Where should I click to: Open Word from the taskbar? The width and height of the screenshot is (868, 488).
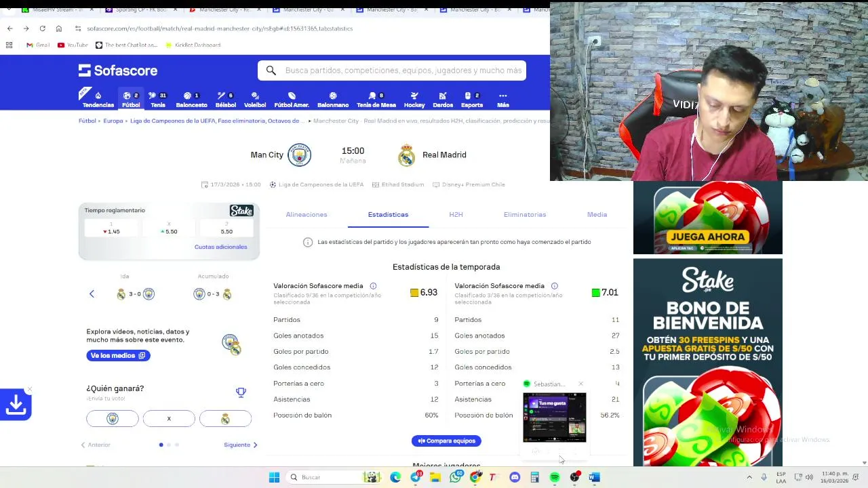point(594,477)
